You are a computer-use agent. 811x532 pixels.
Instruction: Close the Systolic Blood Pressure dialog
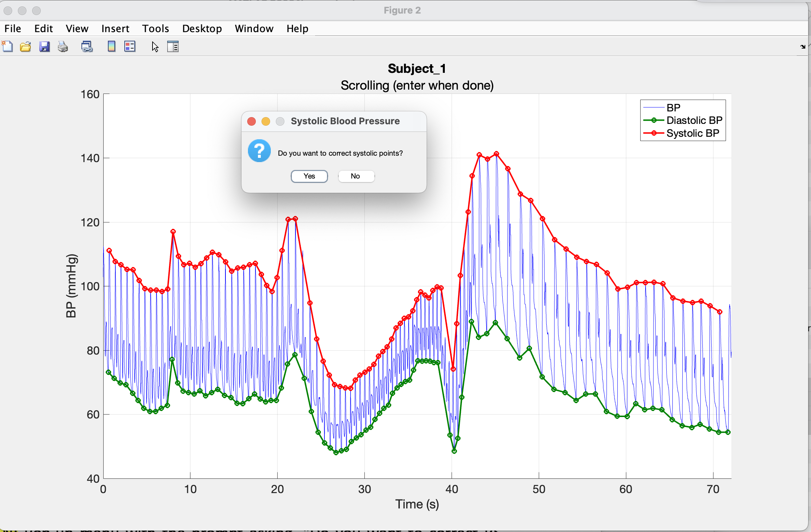(252, 121)
